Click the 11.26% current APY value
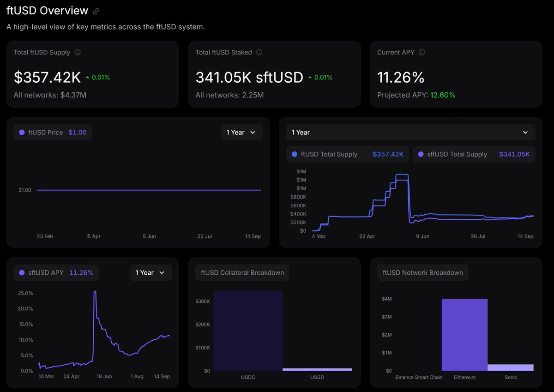Viewport: 554px width, 392px height. tap(401, 78)
